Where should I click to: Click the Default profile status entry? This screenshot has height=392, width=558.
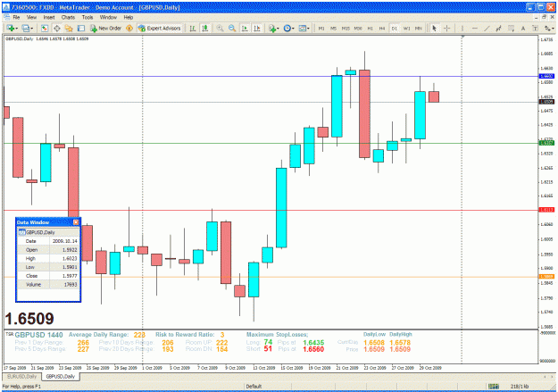(x=254, y=387)
